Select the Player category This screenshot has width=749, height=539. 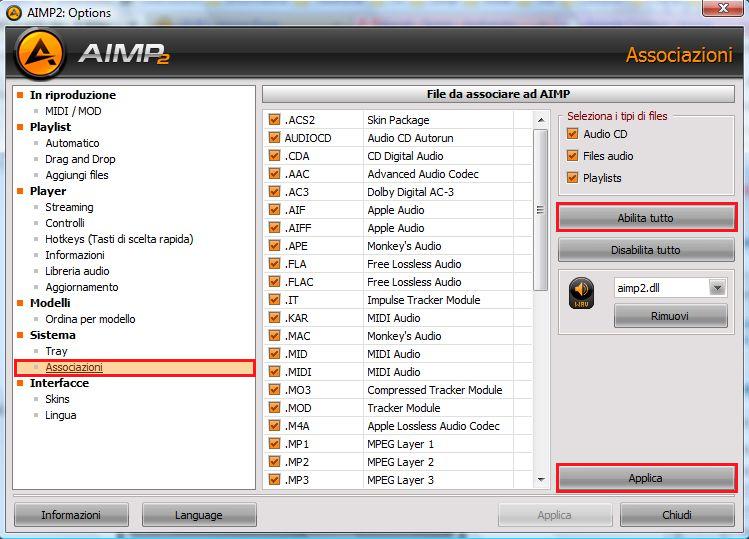click(x=48, y=191)
